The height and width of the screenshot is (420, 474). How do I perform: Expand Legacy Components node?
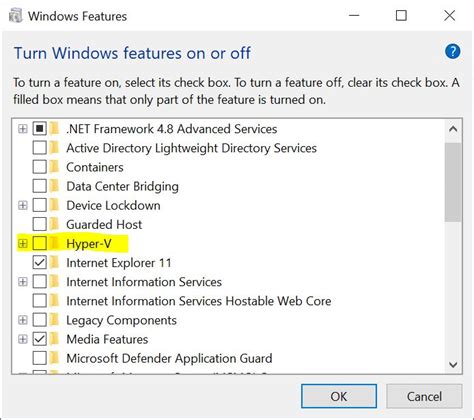[22, 320]
